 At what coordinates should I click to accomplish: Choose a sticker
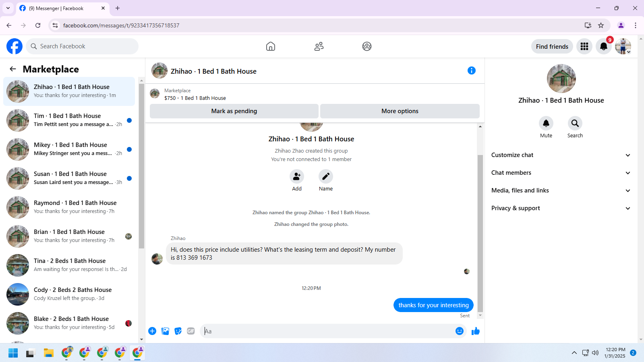click(178, 331)
